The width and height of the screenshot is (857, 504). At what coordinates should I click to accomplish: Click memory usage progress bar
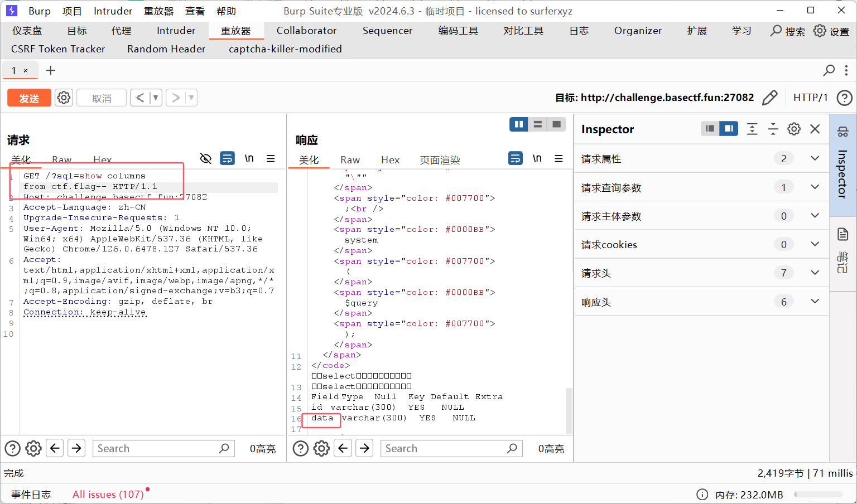(x=819, y=495)
